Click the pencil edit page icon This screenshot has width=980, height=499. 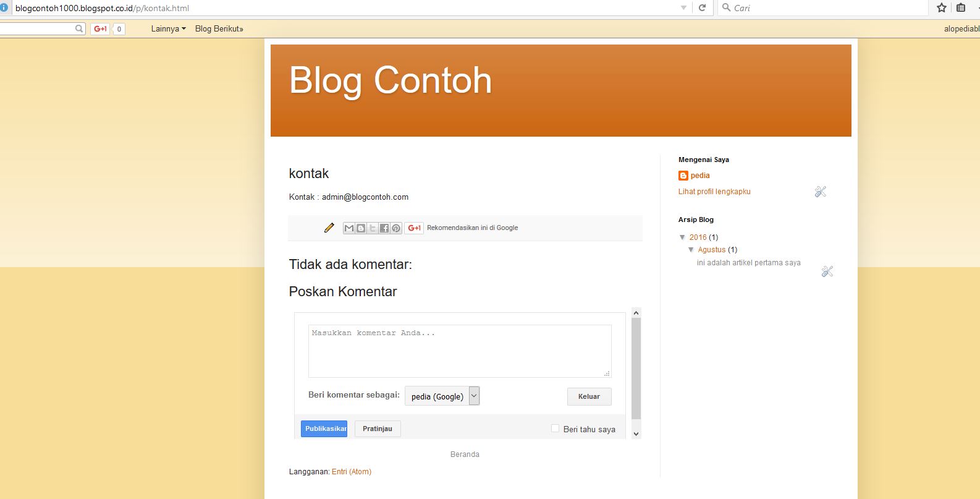click(329, 228)
